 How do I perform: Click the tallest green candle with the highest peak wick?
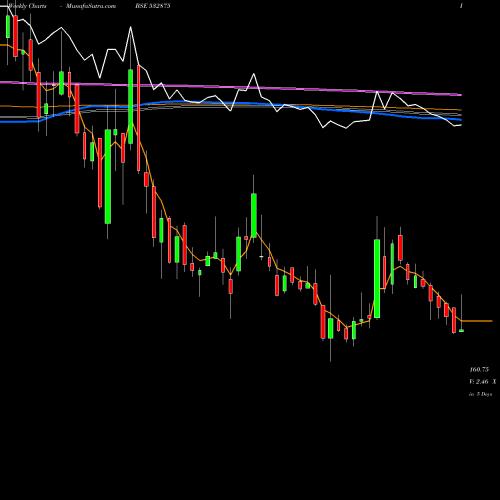(x=131, y=107)
